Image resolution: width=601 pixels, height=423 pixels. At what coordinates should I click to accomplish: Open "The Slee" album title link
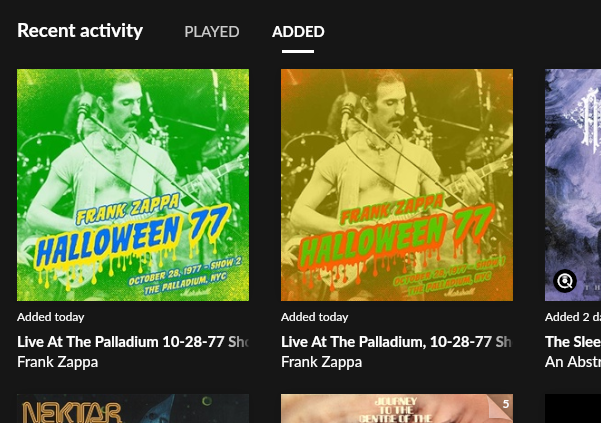[x=573, y=342]
